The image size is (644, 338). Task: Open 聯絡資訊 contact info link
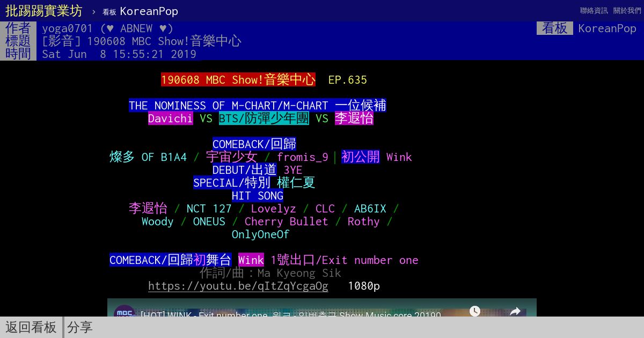[594, 11]
